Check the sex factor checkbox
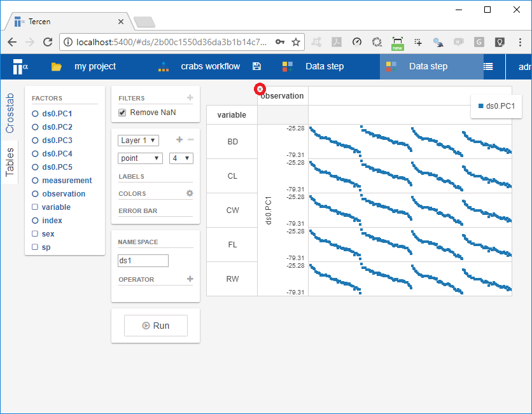This screenshot has width=532, height=414. [34, 233]
